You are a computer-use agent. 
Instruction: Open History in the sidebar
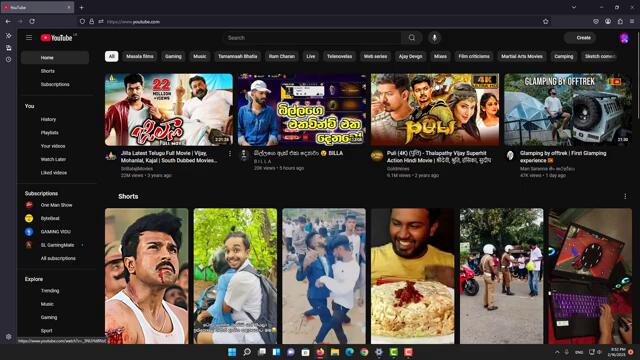55,119
